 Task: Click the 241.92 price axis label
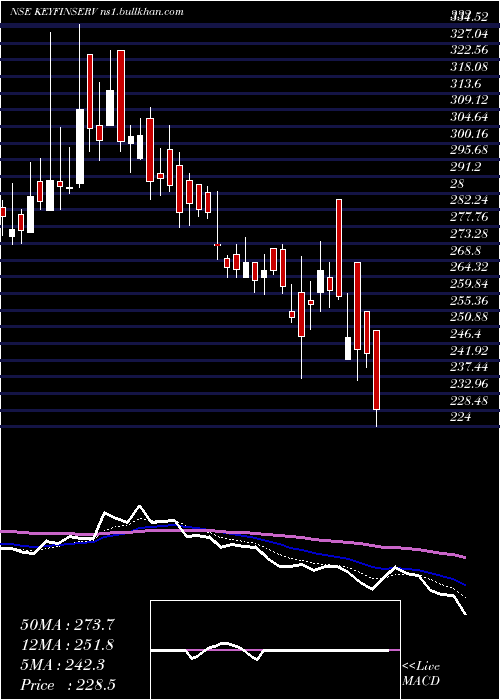468,350
